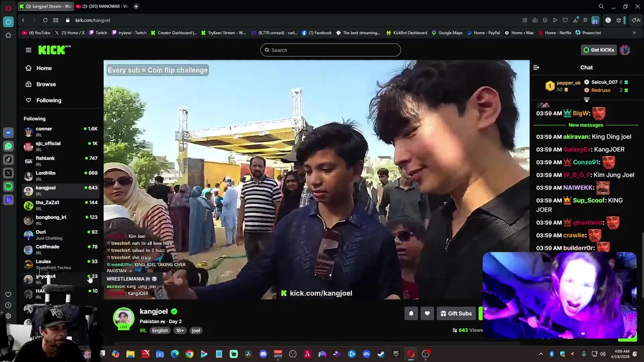The height and width of the screenshot is (362, 644).
Task: Expand the bookmarks bar overflow chevron
Action: click(634, 33)
